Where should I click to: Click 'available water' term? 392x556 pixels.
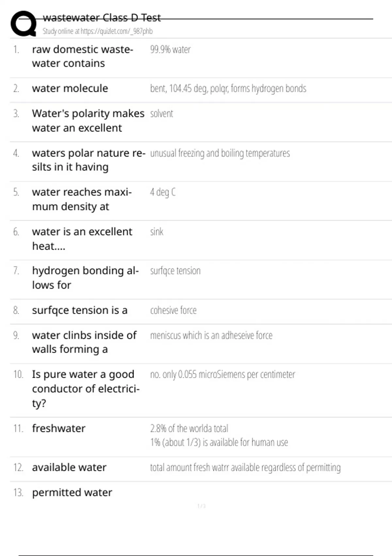click(x=69, y=468)
